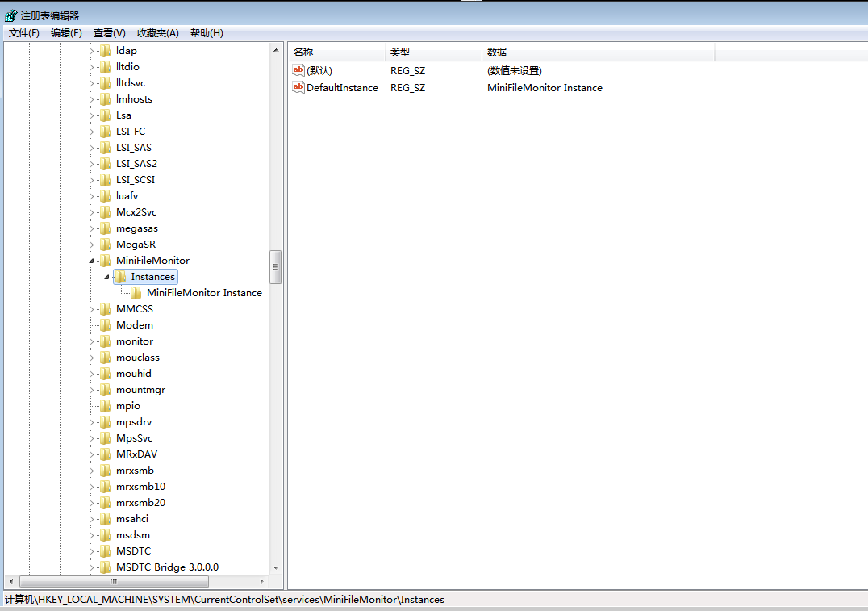Open the 帮助(H) menu

207,33
